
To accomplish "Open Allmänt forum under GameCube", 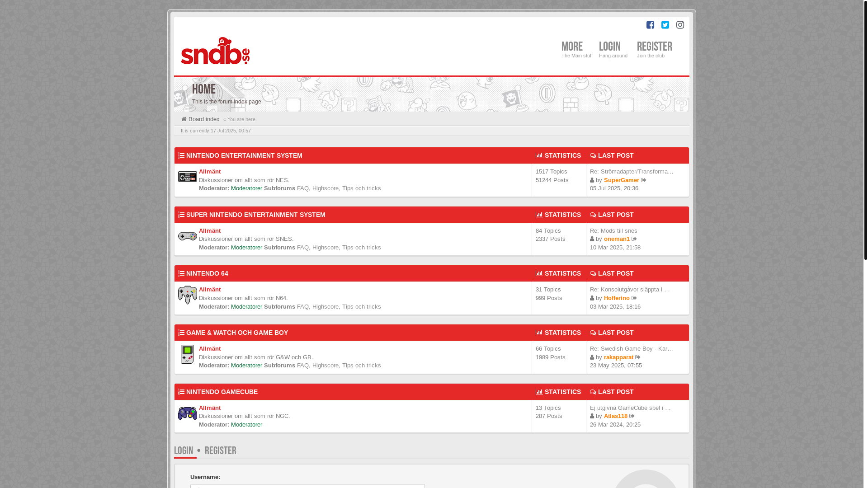I will click(x=210, y=408).
